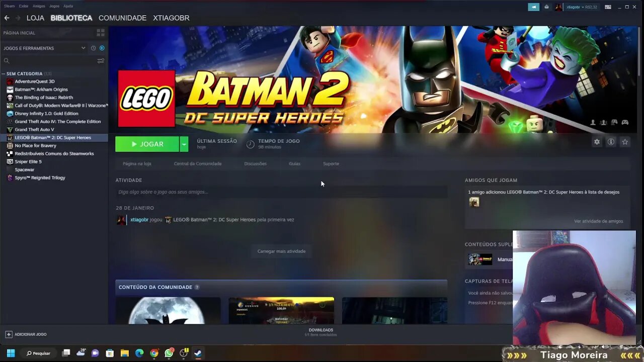Expand the Jogos e Ferramentas dropdown
This screenshot has width=644, height=362.
pyautogui.click(x=84, y=48)
